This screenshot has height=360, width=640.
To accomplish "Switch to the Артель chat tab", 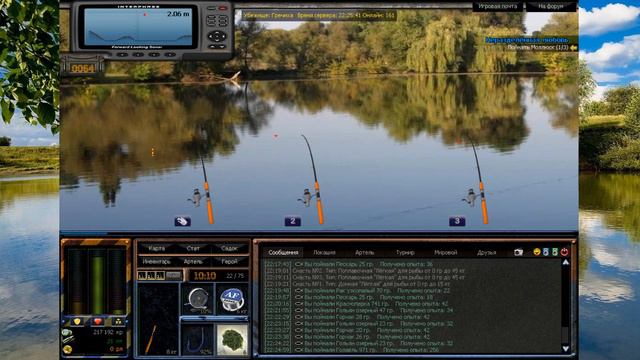I will click(364, 253).
